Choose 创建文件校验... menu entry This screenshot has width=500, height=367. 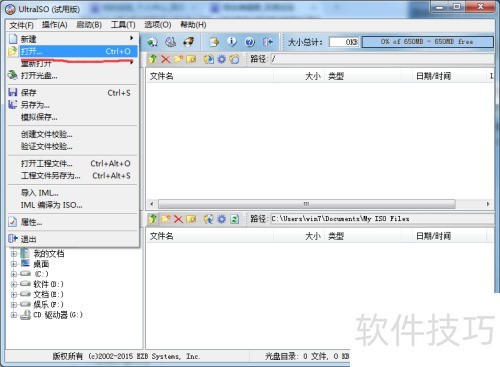coord(73,134)
